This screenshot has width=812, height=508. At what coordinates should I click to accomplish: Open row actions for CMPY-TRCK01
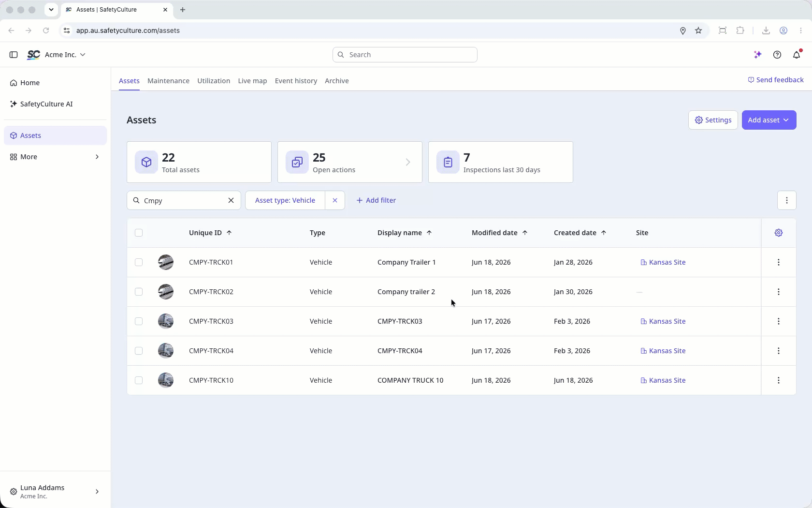(x=779, y=262)
